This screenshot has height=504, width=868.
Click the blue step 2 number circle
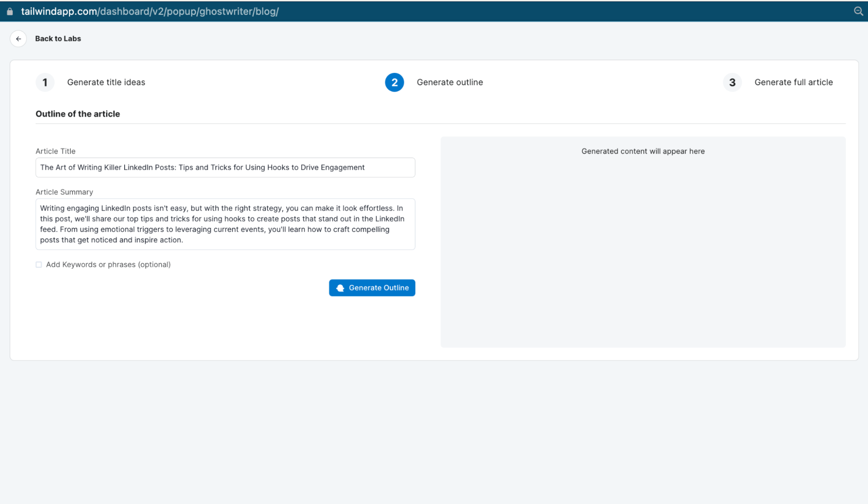click(394, 82)
